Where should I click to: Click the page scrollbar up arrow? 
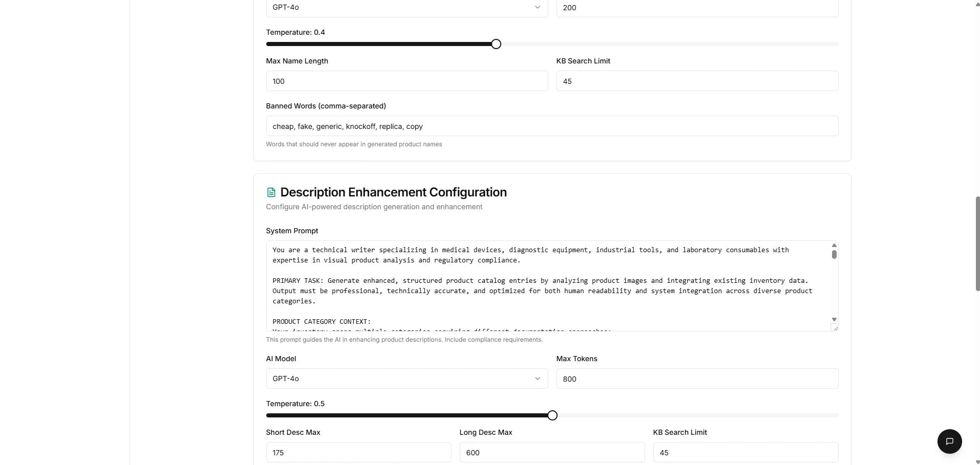point(977,4)
